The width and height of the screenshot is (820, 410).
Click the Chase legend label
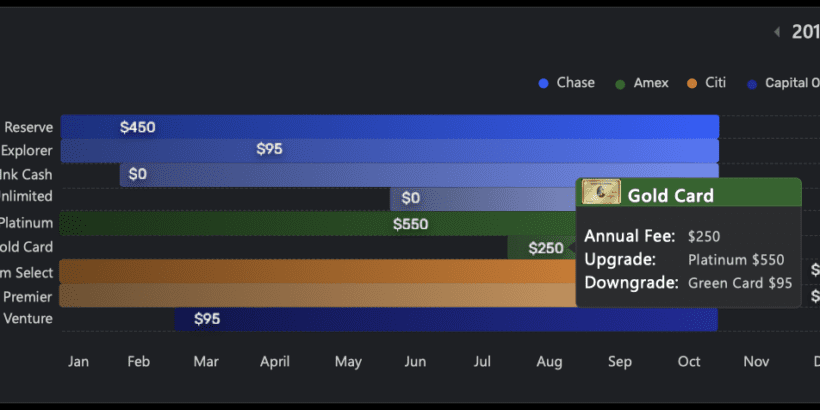(575, 83)
